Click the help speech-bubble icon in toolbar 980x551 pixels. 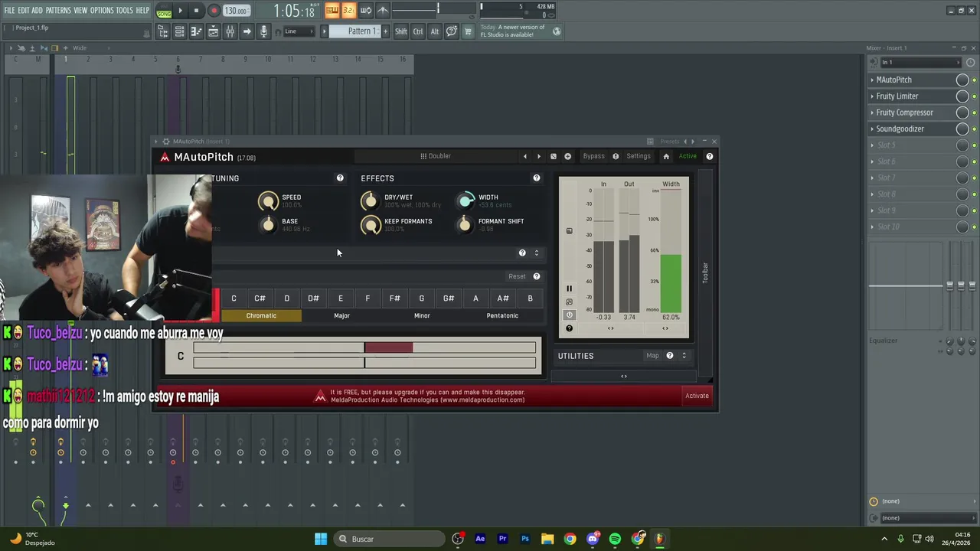(452, 31)
